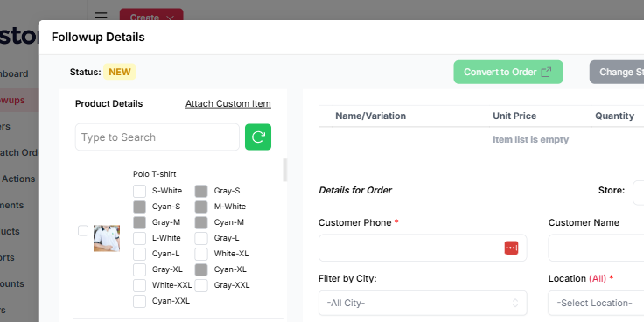Click the 'Item list is empty' text
This screenshot has height=322, width=644.
(530, 140)
